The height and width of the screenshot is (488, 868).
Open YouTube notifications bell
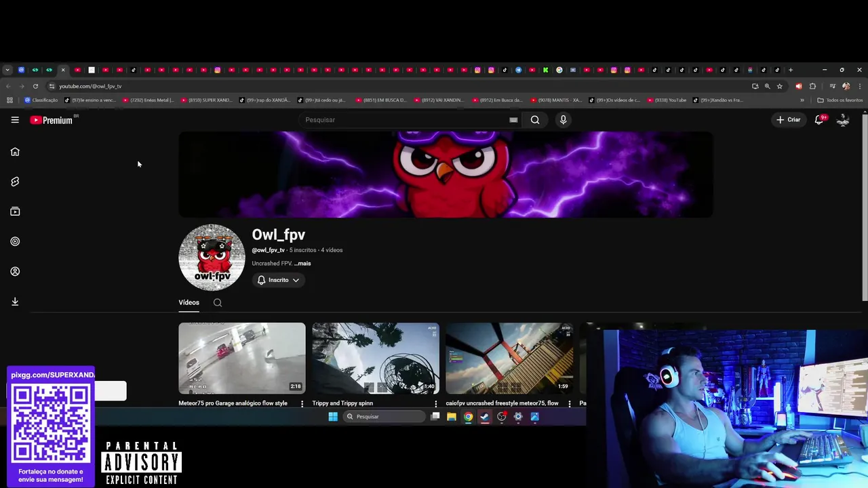click(x=819, y=120)
